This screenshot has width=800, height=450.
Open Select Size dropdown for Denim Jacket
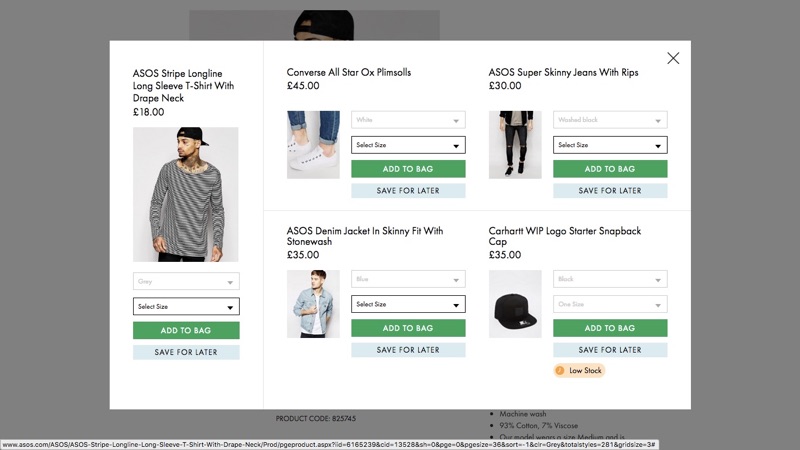pos(408,304)
